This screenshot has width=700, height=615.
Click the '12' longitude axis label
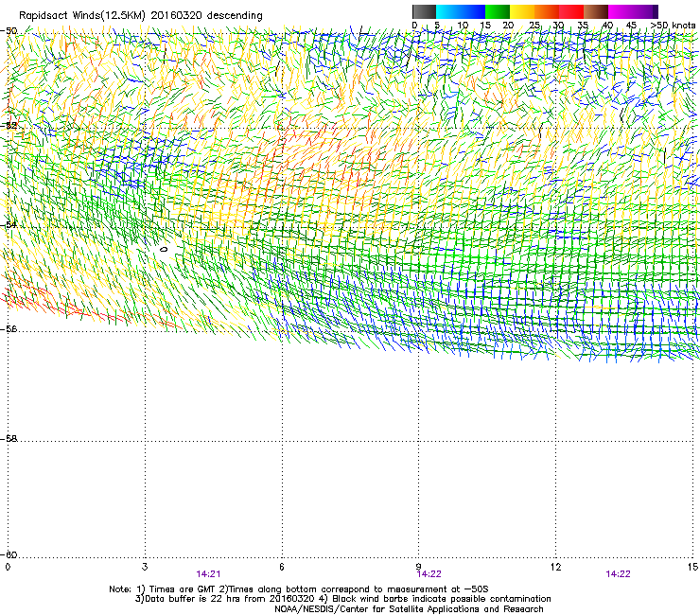point(556,567)
